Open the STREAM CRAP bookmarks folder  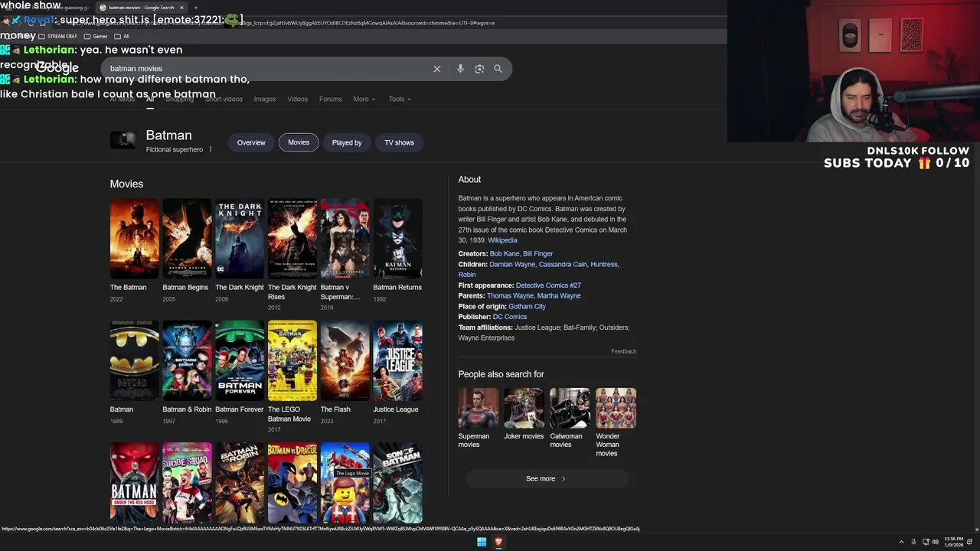coord(57,36)
